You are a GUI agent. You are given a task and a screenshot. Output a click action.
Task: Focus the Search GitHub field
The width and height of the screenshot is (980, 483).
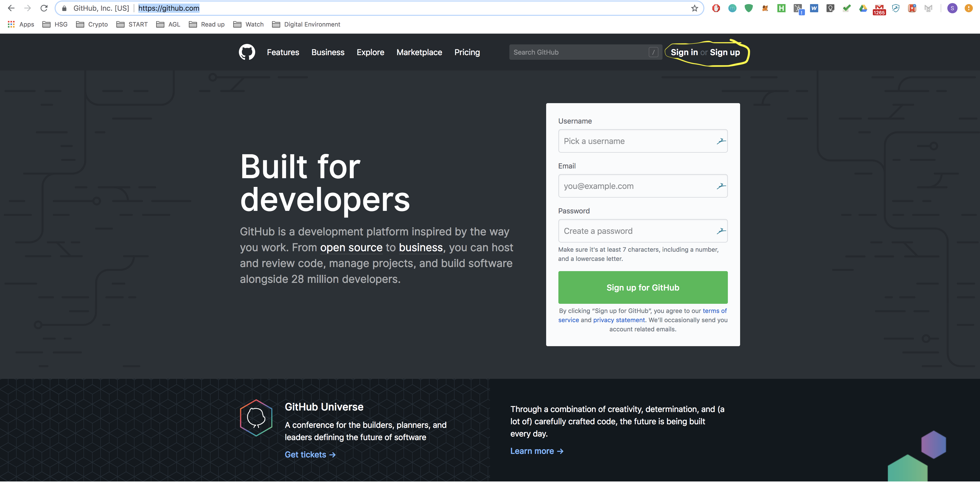tap(578, 53)
